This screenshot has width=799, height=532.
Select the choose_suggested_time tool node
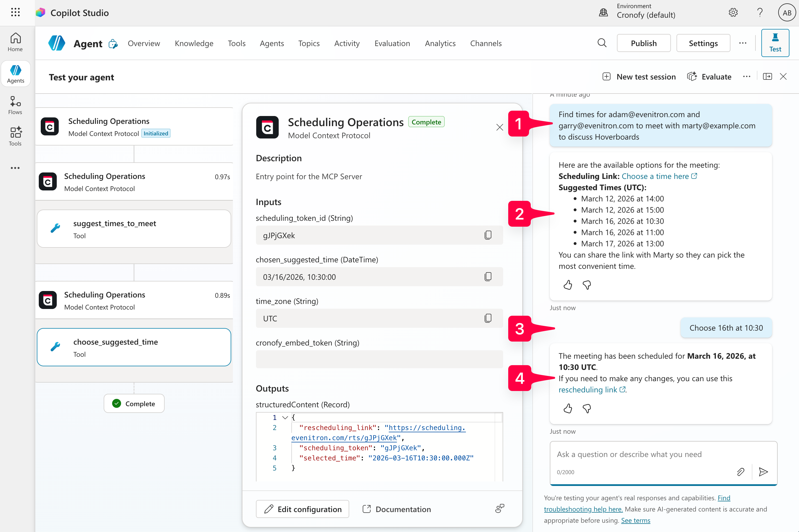[x=134, y=347]
